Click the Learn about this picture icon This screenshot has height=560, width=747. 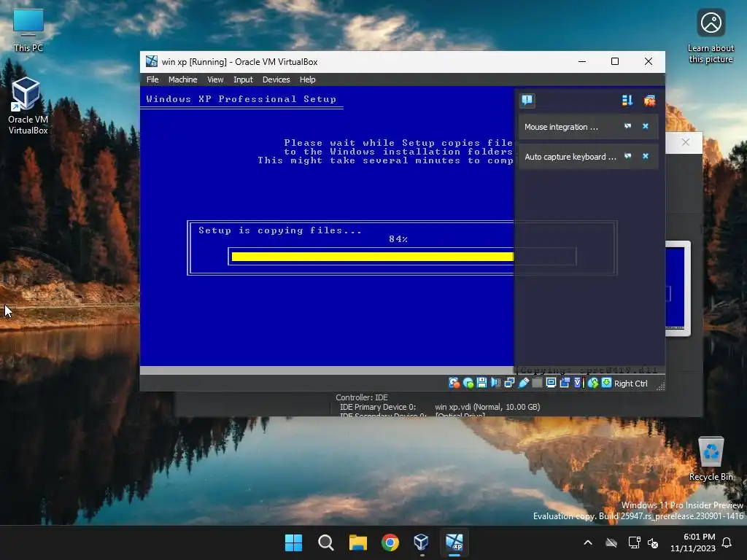coord(711,36)
